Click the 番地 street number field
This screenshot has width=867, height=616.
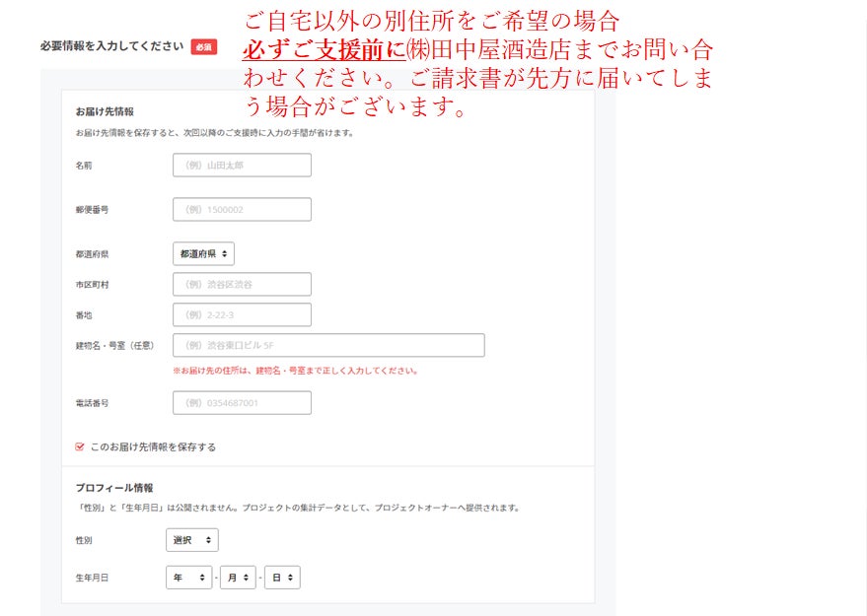point(242,315)
